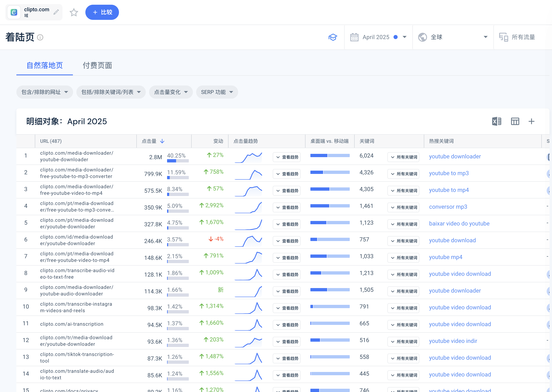
Task: Open URL clipto.com/ai-transcription
Action: point(71,324)
